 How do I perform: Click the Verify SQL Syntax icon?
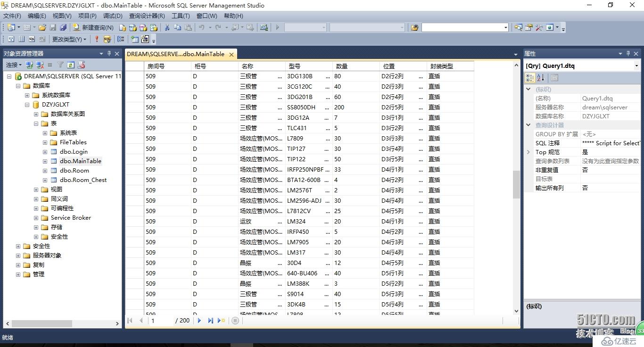107,39
